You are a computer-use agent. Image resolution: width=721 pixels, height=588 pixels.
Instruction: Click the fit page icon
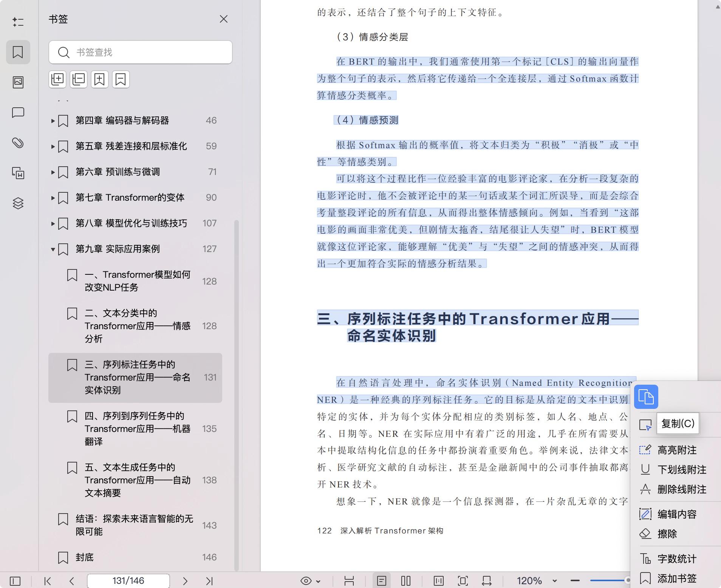pos(463,581)
